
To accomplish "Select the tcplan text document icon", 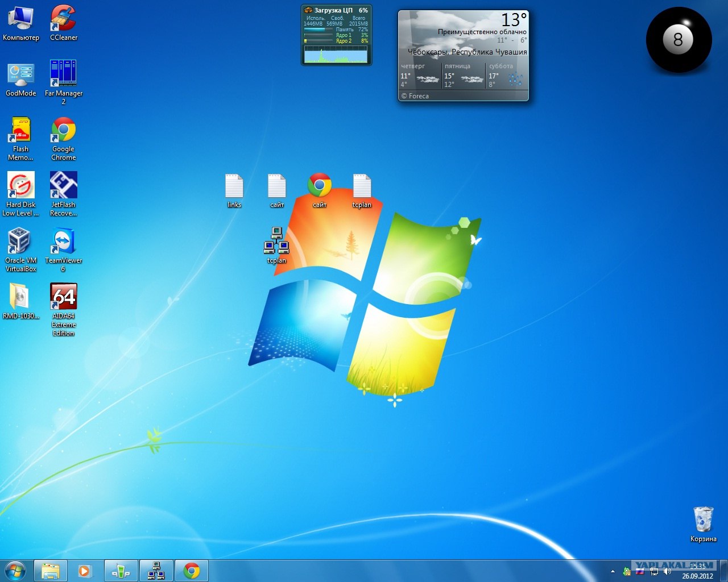I will [362, 191].
